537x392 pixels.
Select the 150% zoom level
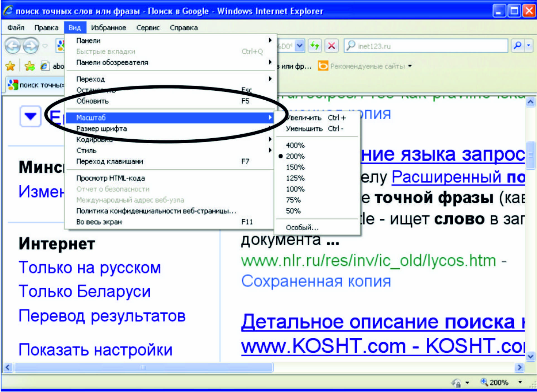pyautogui.click(x=295, y=167)
